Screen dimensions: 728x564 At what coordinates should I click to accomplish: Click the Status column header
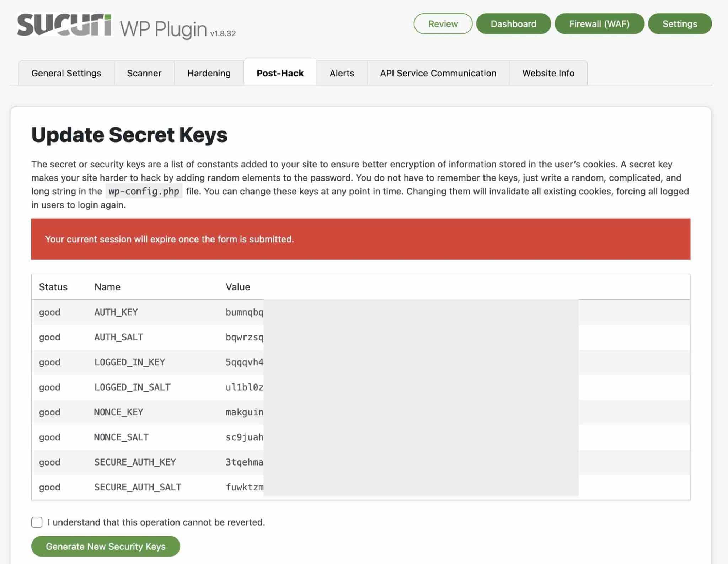tap(53, 287)
